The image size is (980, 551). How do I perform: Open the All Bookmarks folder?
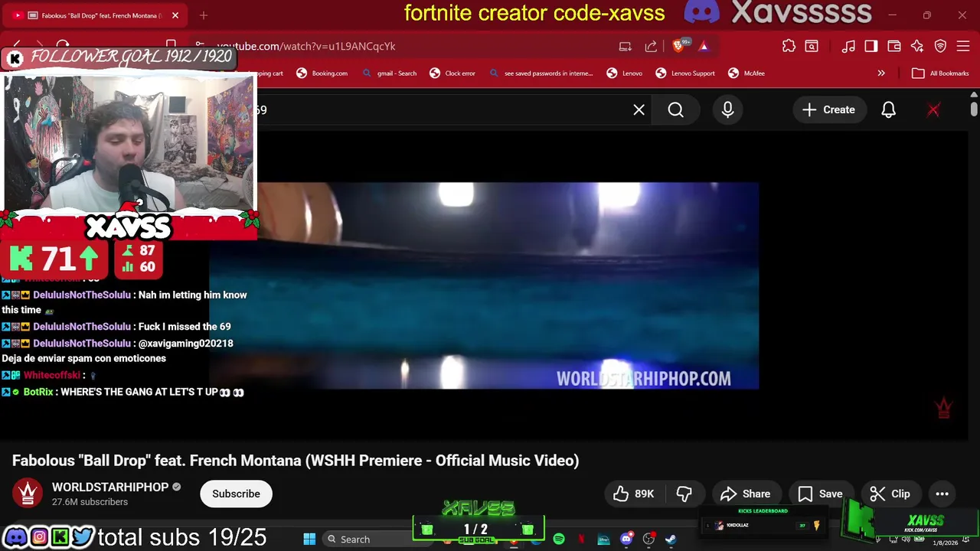[x=941, y=73]
